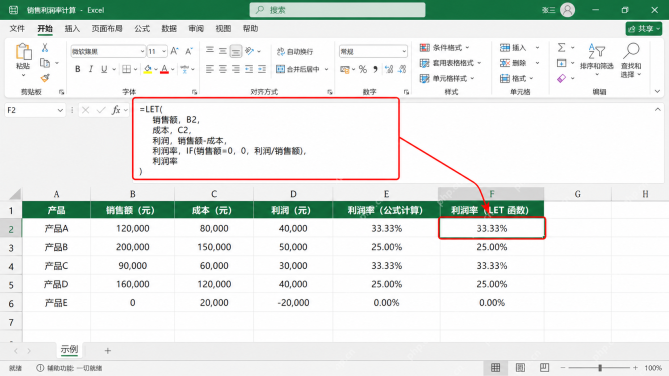Image resolution: width=669 pixels, height=376 pixels.
Task: Center text horizontally
Action: [223, 69]
